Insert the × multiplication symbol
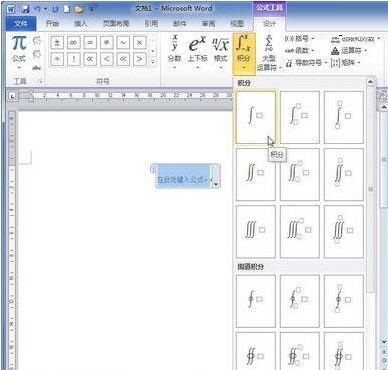The width and height of the screenshot is (388, 370). tap(139, 43)
